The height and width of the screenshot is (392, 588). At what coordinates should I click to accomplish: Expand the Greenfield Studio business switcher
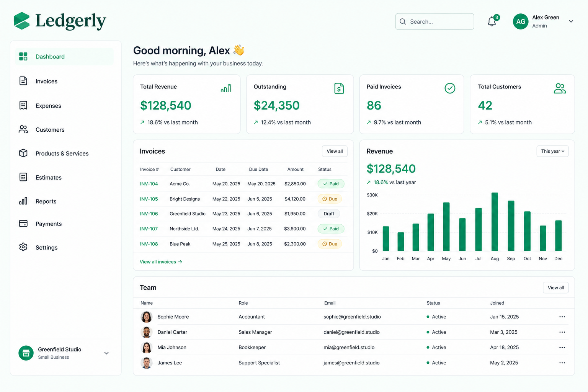(106, 353)
